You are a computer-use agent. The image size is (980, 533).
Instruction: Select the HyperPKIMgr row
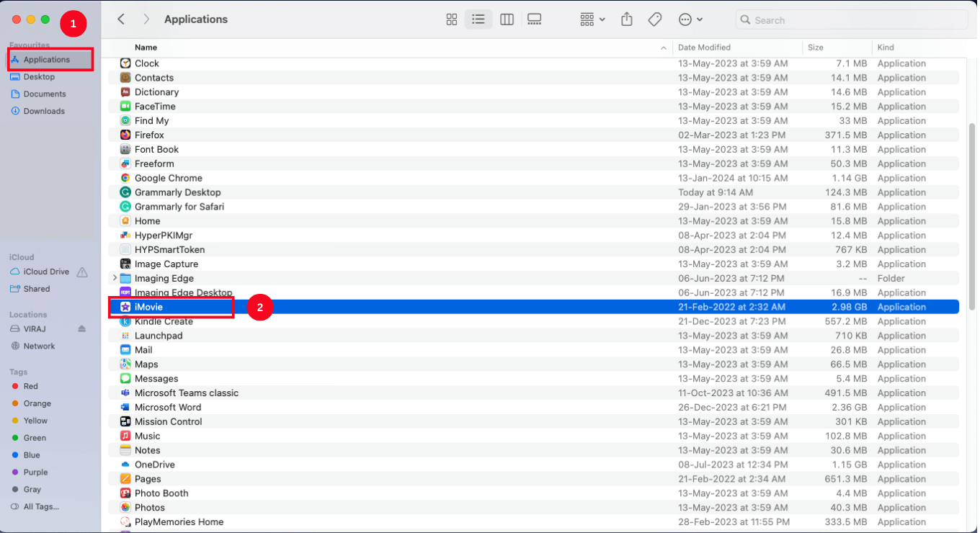click(x=533, y=236)
